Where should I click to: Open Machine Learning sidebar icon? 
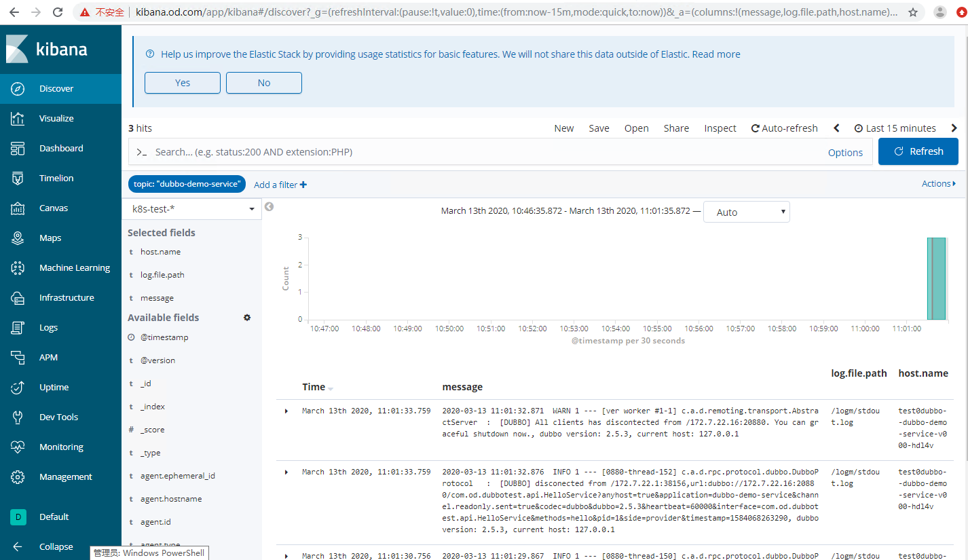point(18,268)
